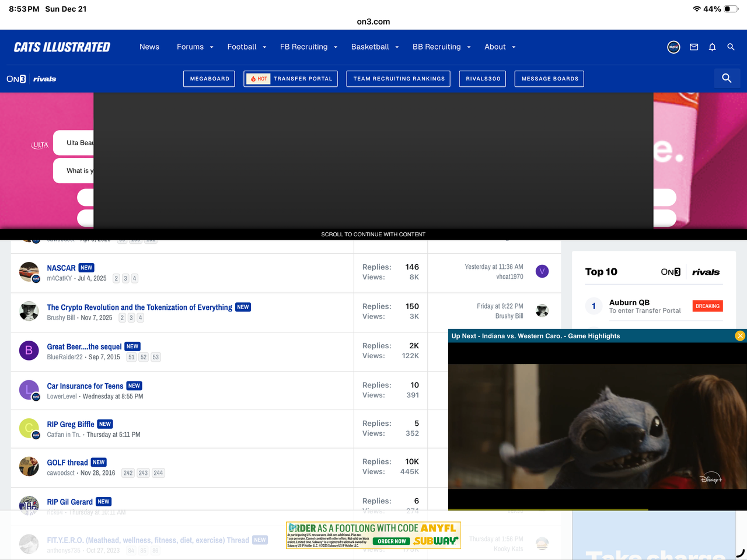Viewport: 747px width, 560px height.
Task: Click ORDER NOW in Subway ad
Action: click(392, 541)
